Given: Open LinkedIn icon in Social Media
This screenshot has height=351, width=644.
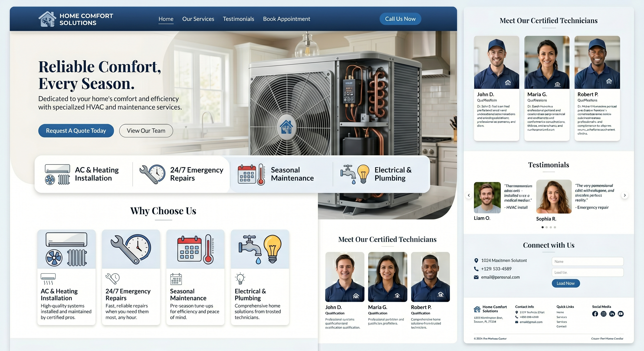Looking at the screenshot, I should (x=612, y=314).
